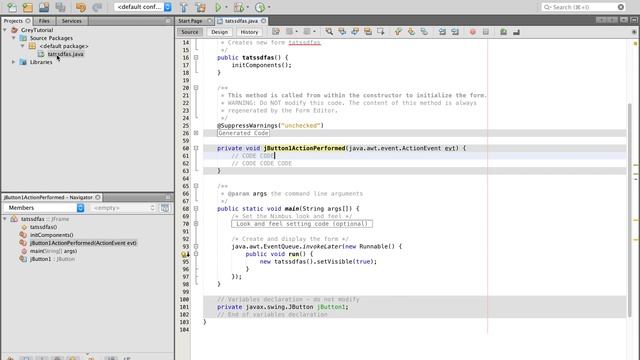Close the tatssdfas.java editor tab

pyautogui.click(x=264, y=21)
